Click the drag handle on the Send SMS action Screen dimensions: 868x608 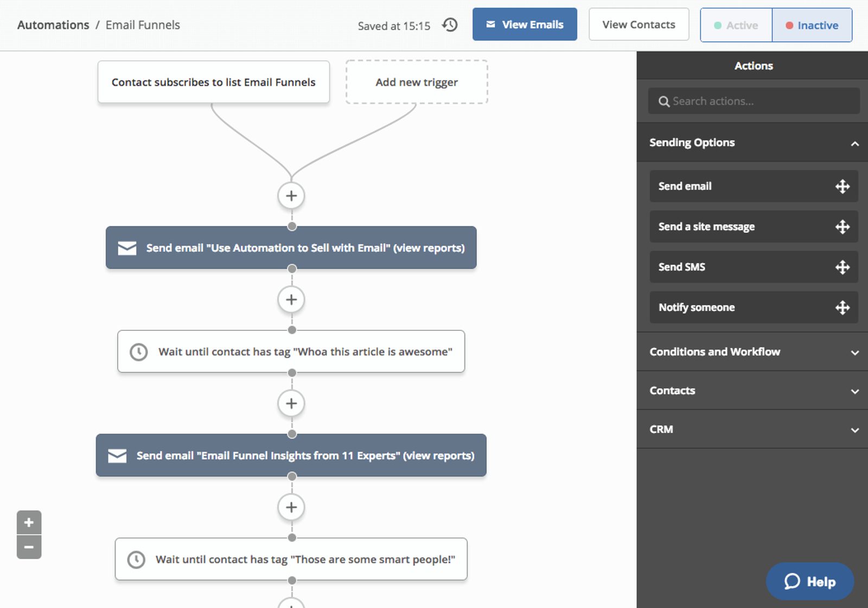point(843,267)
